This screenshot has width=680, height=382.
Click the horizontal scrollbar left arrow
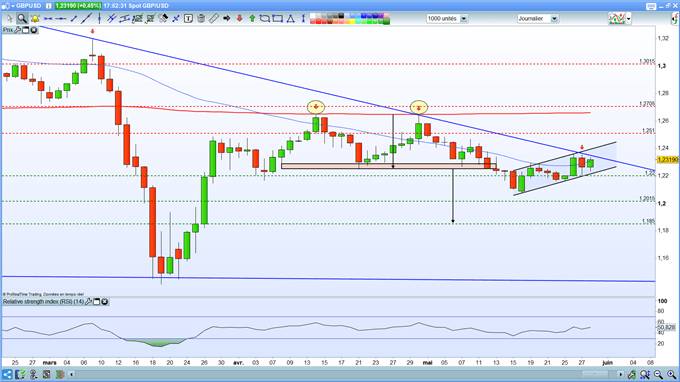coord(72,374)
